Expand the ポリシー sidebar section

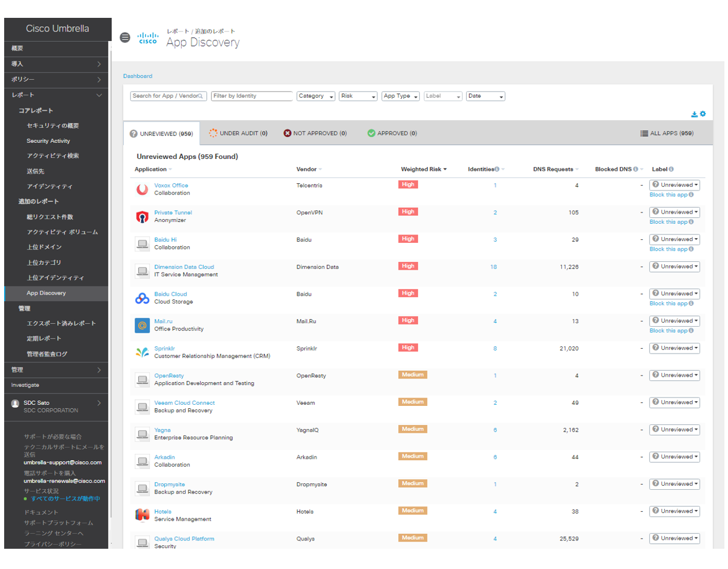pyautogui.click(x=57, y=79)
